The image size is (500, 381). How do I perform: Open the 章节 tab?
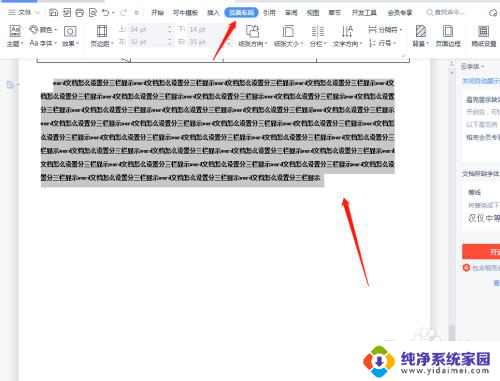click(x=334, y=13)
